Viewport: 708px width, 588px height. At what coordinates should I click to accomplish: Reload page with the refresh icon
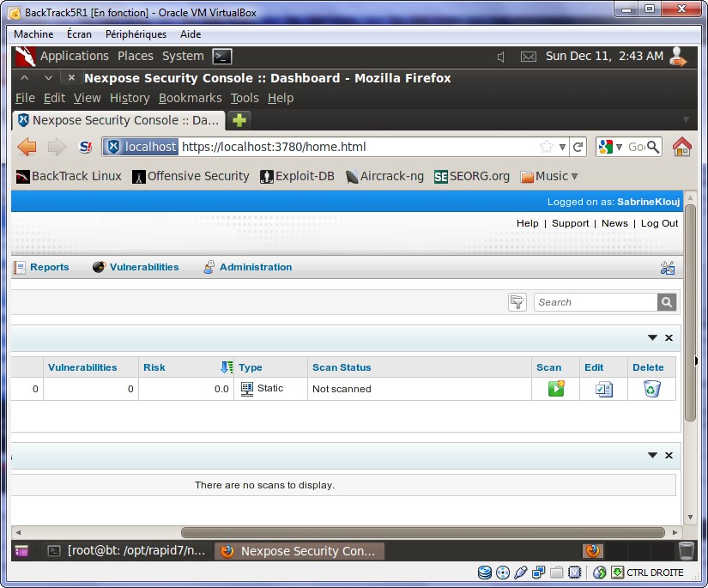coord(578,147)
